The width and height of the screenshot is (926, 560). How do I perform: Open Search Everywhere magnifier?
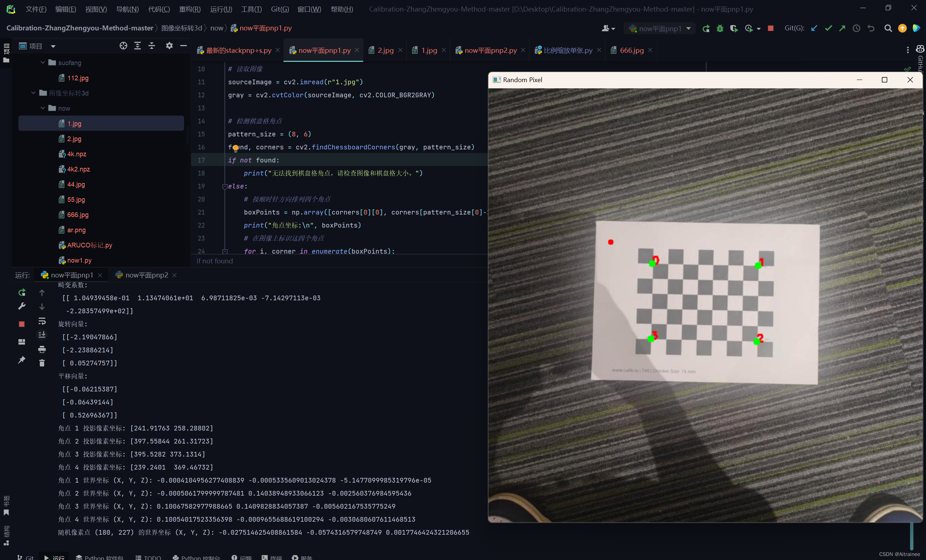coord(888,29)
